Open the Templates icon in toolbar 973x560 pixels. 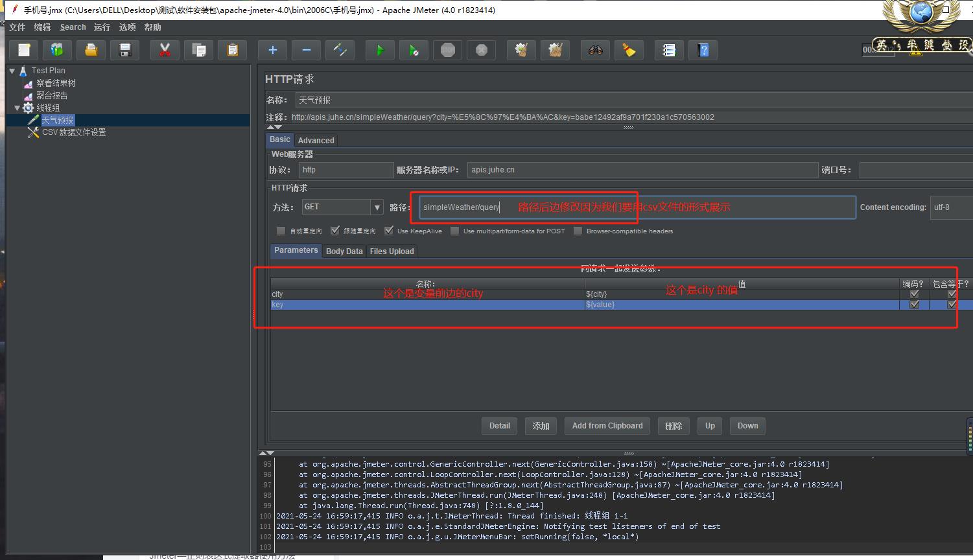57,50
